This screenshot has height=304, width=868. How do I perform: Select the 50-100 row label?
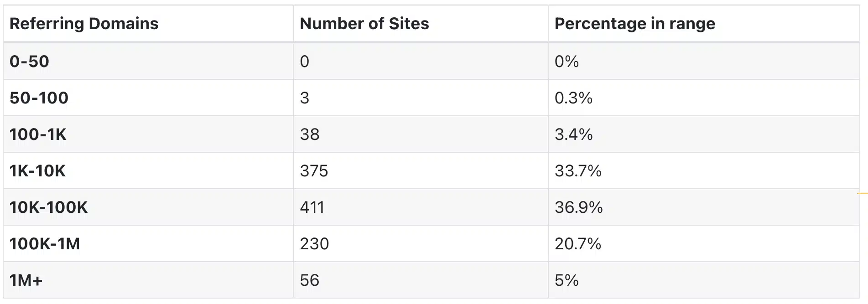[39, 98]
